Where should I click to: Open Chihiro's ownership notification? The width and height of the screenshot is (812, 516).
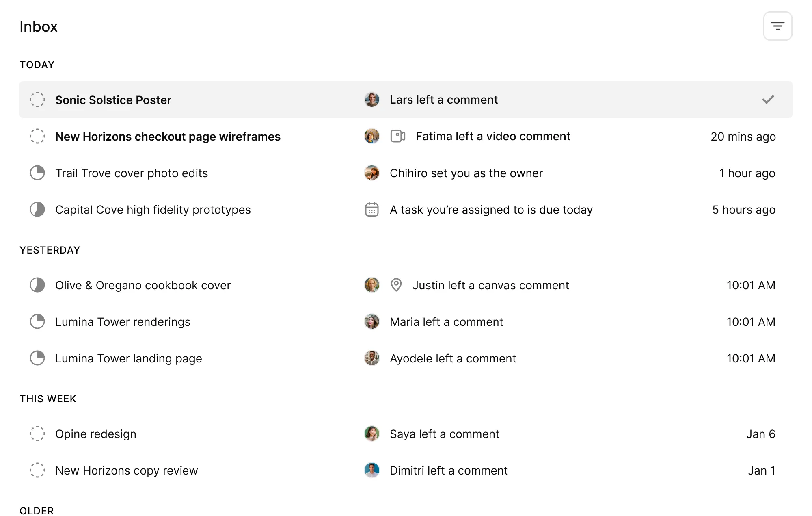click(466, 173)
